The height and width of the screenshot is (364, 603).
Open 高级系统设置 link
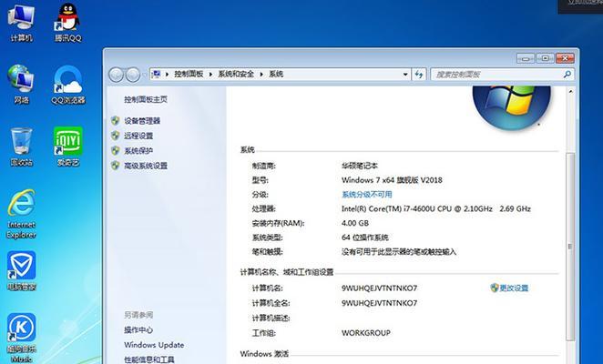pos(146,166)
